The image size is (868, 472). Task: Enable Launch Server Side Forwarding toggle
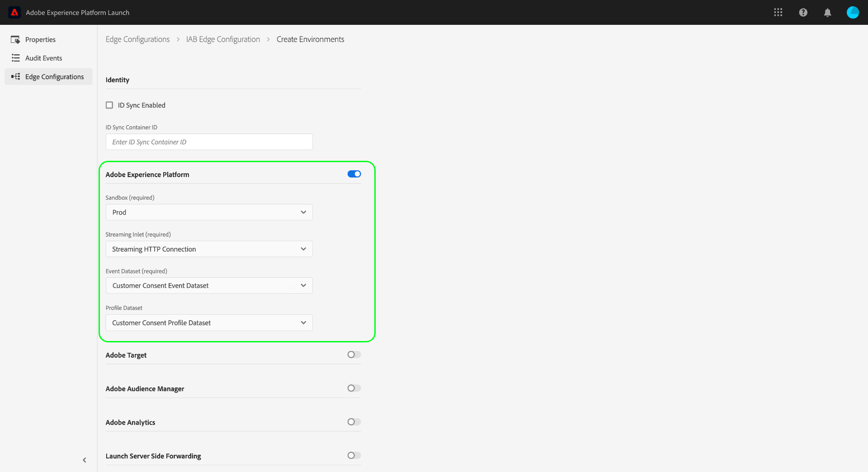[354, 455]
